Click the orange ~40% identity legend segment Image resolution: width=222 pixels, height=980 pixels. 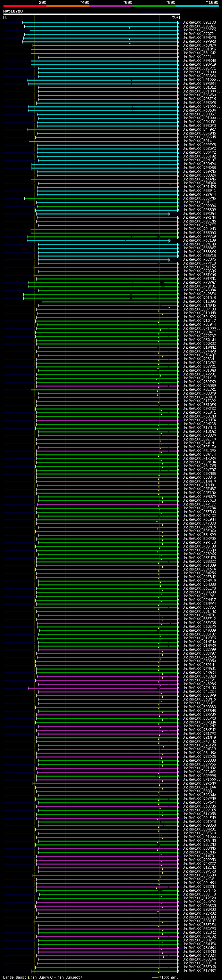tap(68, 6)
